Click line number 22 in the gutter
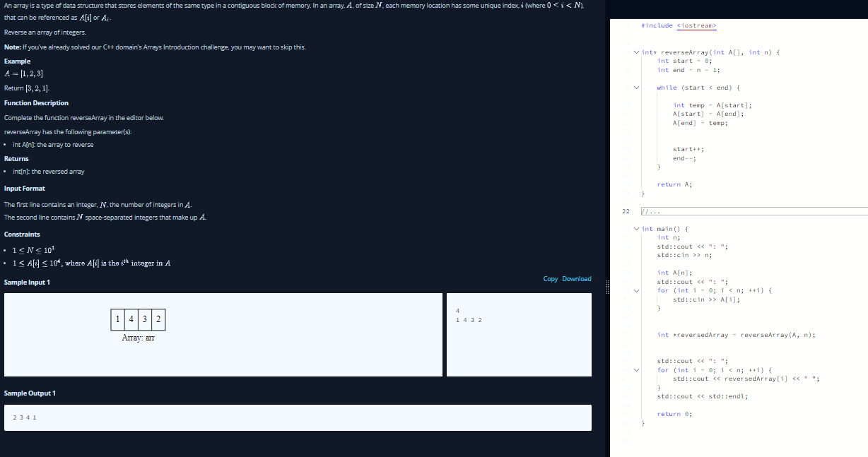868x457 pixels. coord(626,210)
